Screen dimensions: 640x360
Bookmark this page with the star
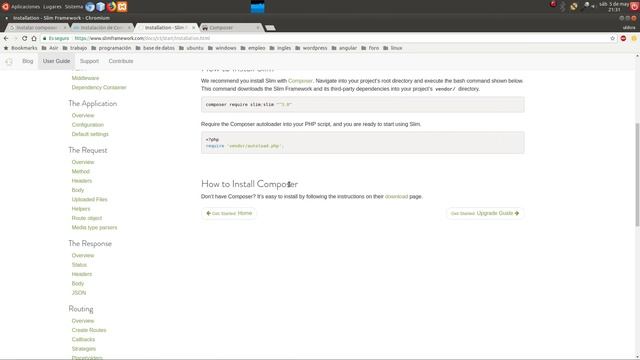pyautogui.click(x=613, y=38)
